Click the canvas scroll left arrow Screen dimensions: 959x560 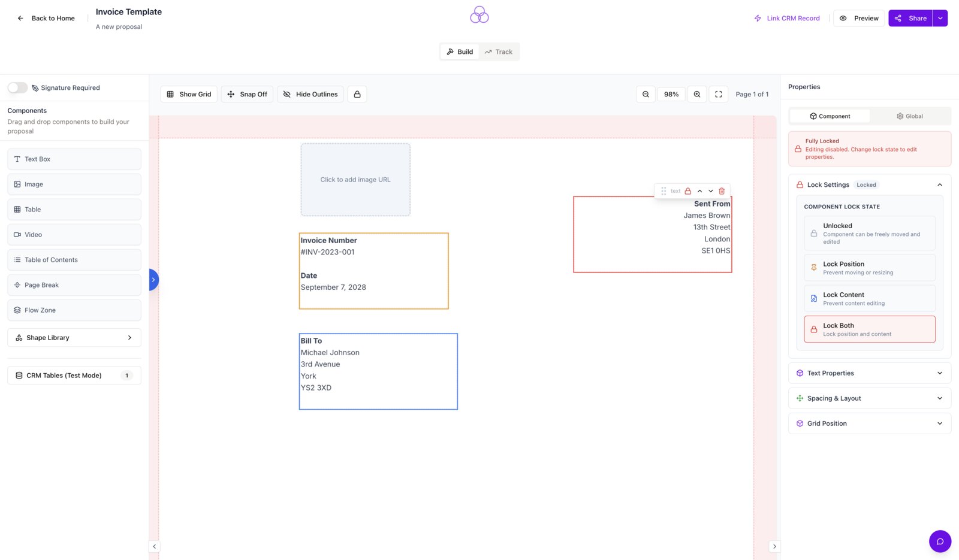[x=155, y=546]
